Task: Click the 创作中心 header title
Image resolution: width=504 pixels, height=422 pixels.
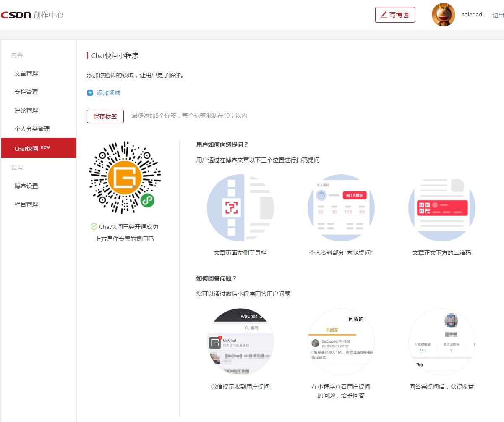Action: (48, 15)
